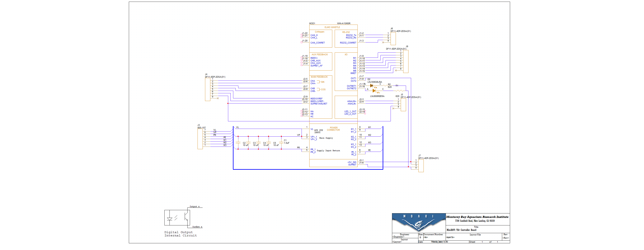Click the <Engineer> placeholder field

pos(398,237)
